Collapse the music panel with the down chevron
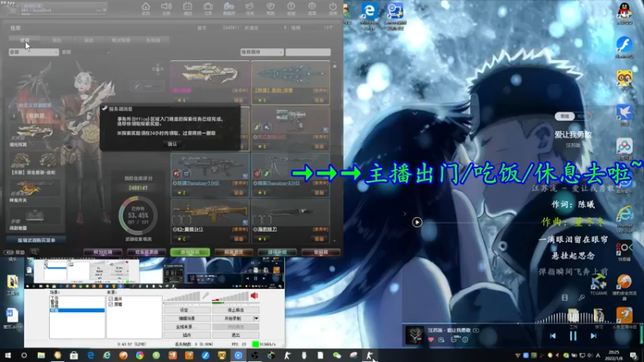Screen dimensions: 644x362 415,113
